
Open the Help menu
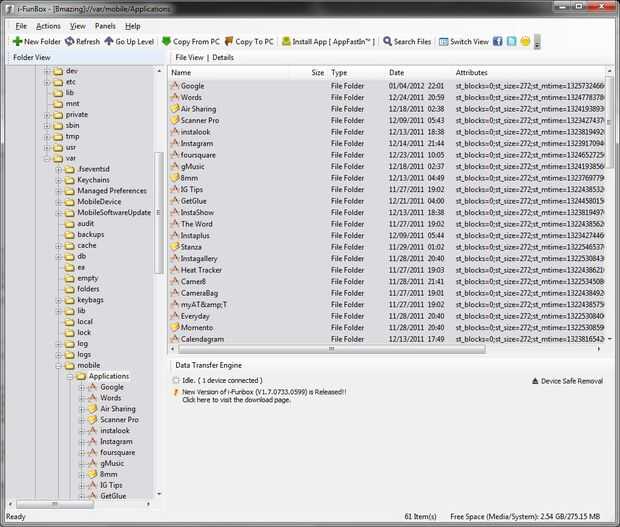(x=133, y=26)
